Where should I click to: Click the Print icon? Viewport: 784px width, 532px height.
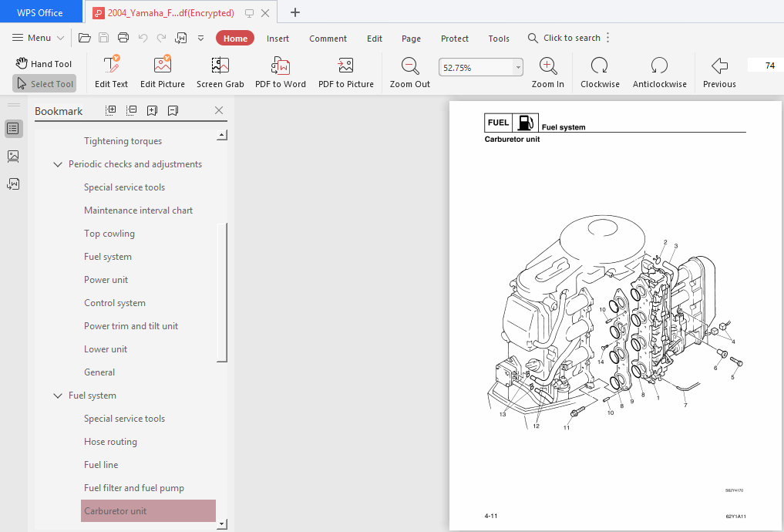(x=123, y=38)
